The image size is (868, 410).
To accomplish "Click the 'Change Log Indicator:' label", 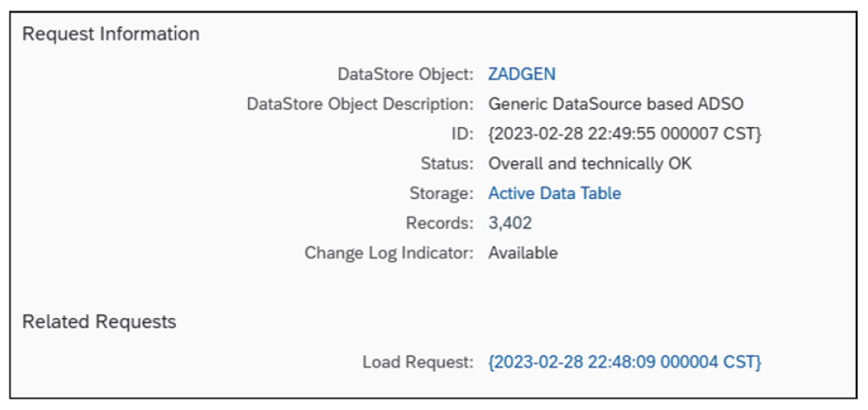I will pos(388,253).
